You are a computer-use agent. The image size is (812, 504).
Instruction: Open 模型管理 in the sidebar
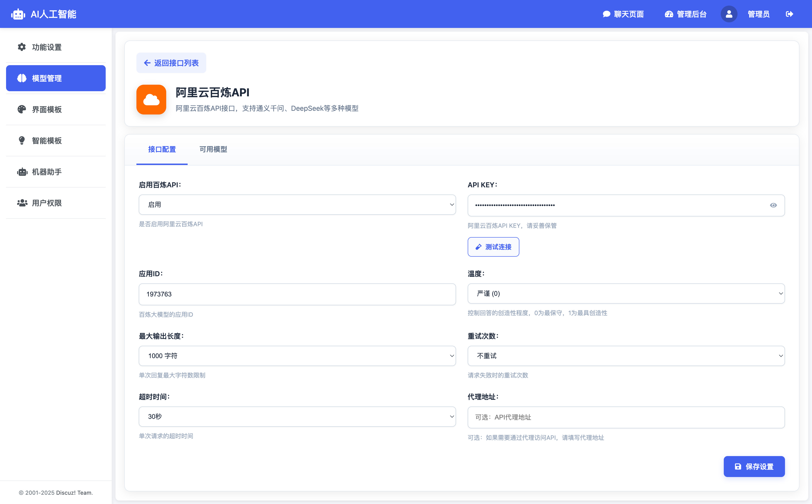56,78
